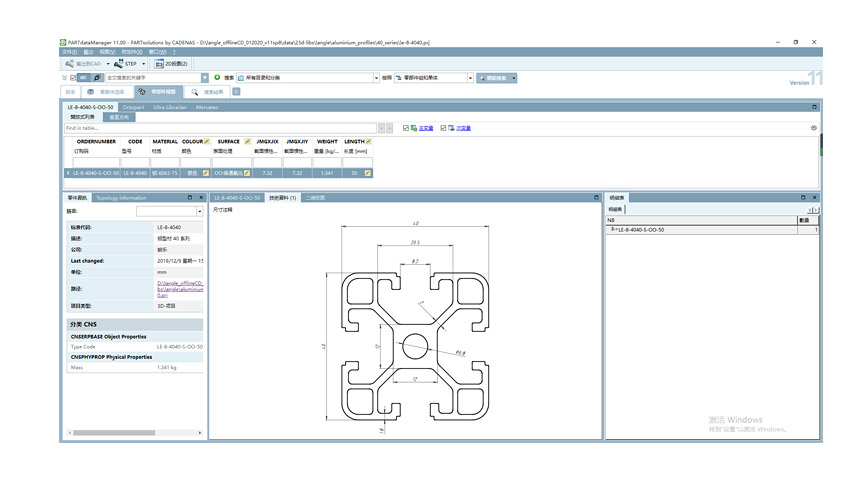Viewport: 860px width, 482px height.
Task: Toggle the first variables checkbox above table
Action: [x=406, y=128]
